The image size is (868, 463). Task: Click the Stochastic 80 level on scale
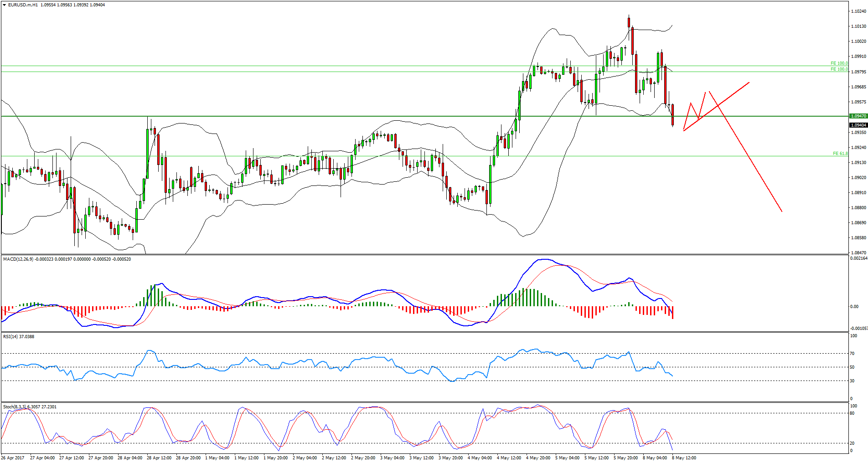852,413
